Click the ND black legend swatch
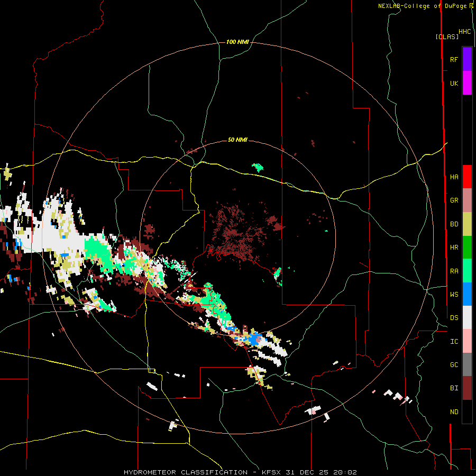This screenshot has width=476, height=476. point(467,411)
